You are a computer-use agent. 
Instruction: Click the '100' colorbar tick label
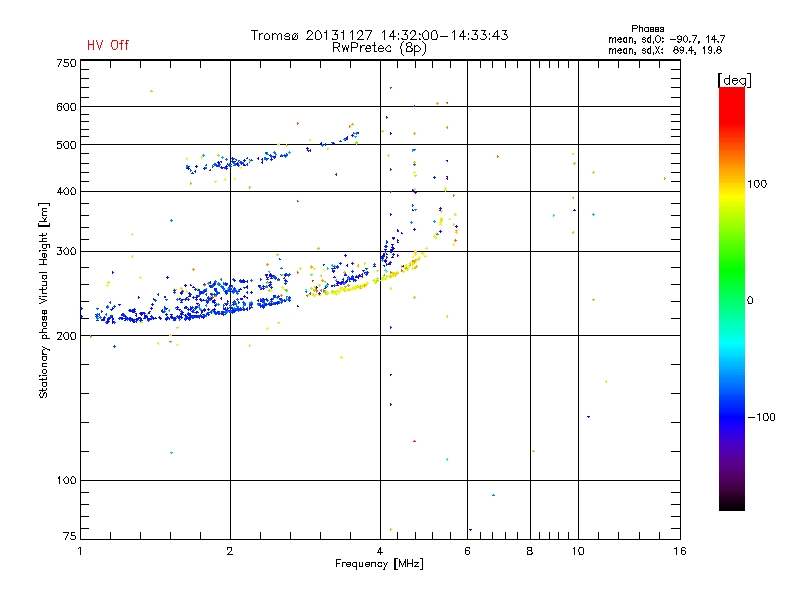(757, 184)
